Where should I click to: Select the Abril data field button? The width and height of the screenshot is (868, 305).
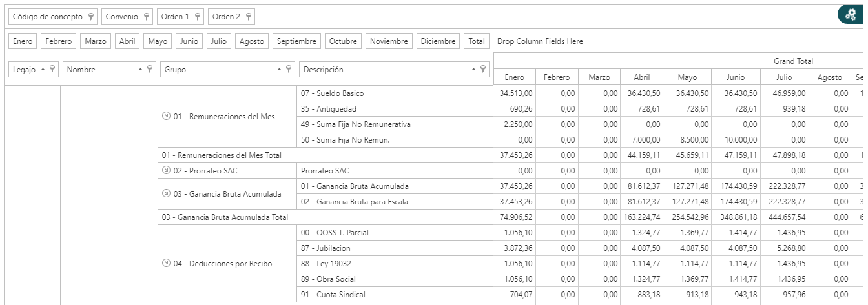click(127, 41)
